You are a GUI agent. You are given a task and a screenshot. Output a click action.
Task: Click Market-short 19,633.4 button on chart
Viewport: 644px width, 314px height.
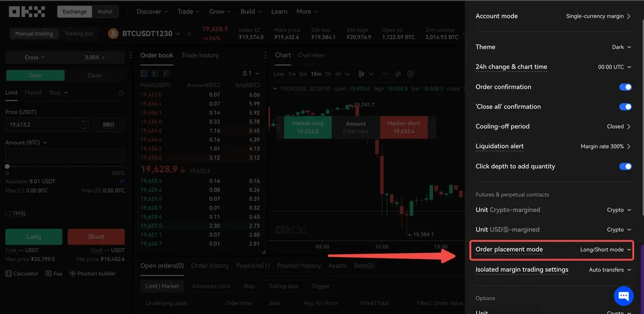pos(405,127)
